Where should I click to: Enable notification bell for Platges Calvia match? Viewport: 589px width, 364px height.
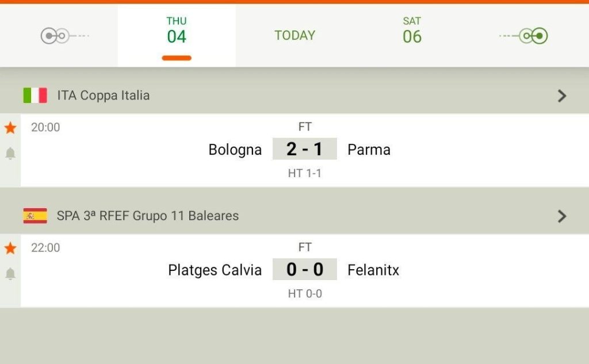(10, 274)
